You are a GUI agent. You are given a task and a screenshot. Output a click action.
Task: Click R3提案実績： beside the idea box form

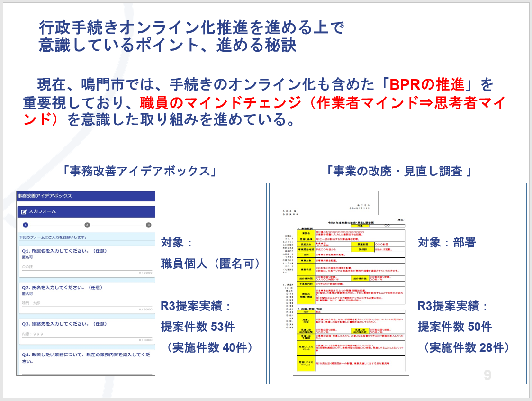pyautogui.click(x=196, y=306)
